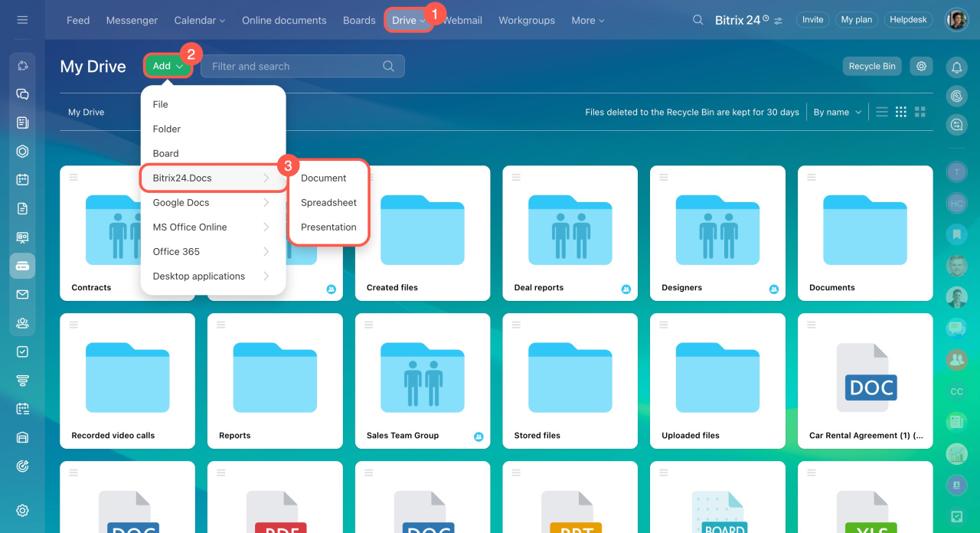The image size is (980, 533).
Task: Switch to list view
Action: (x=882, y=112)
